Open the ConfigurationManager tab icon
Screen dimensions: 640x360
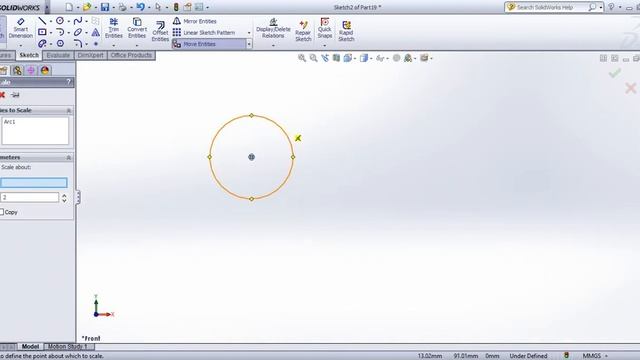[17, 70]
